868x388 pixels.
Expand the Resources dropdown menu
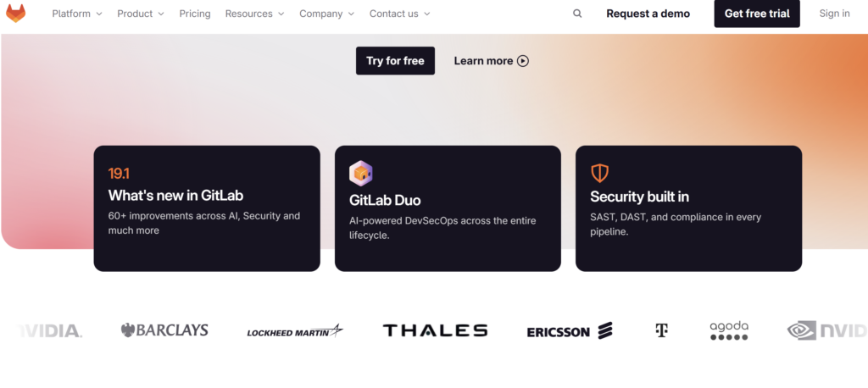coord(254,14)
